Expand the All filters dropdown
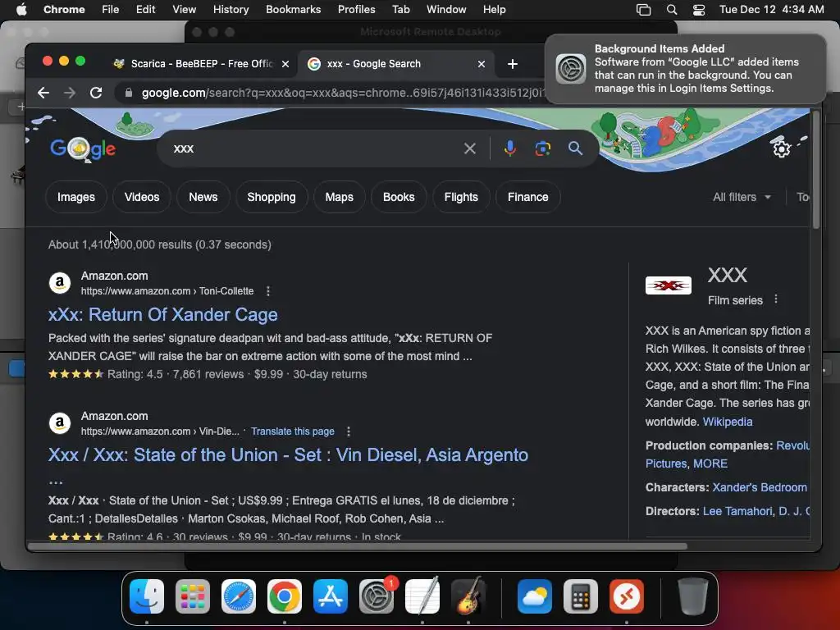The width and height of the screenshot is (840, 630). (742, 197)
